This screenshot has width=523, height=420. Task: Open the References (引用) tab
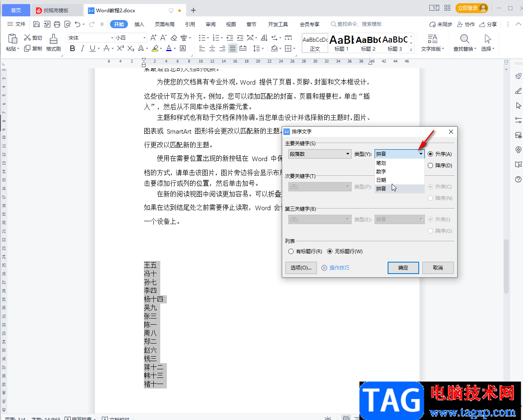tap(190, 24)
